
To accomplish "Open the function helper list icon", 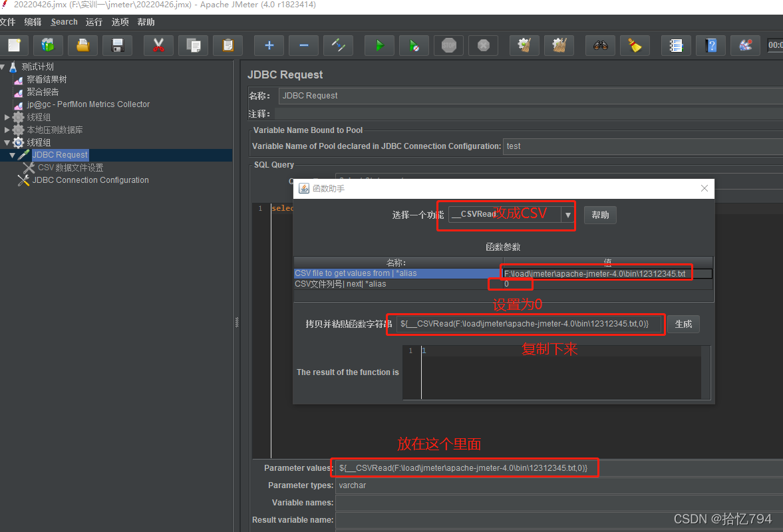I will point(676,45).
